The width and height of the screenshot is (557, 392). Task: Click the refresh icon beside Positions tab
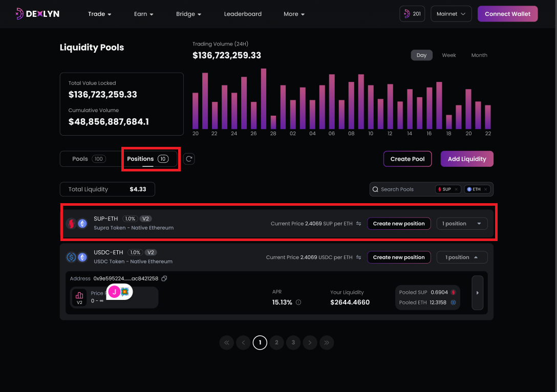(188, 159)
